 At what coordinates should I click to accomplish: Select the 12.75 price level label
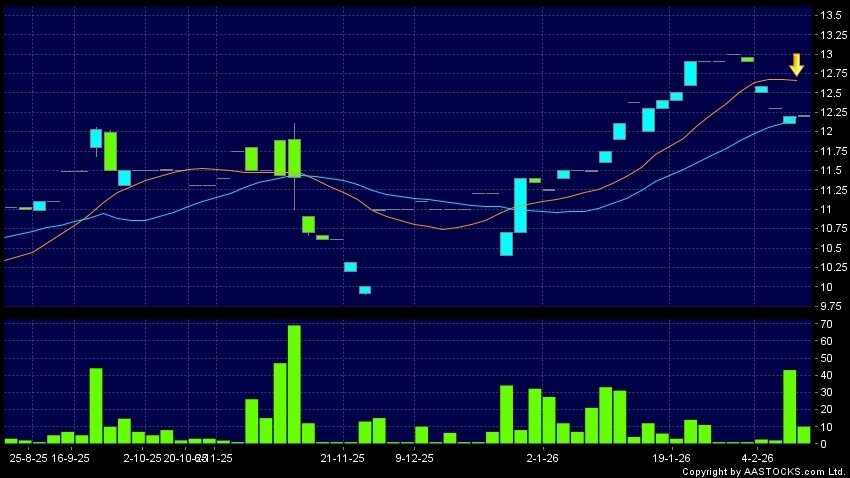click(x=831, y=73)
